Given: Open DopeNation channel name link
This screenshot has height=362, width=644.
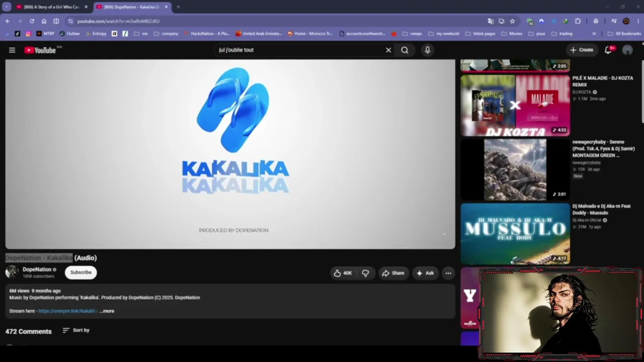Looking at the screenshot, I should [x=37, y=269].
